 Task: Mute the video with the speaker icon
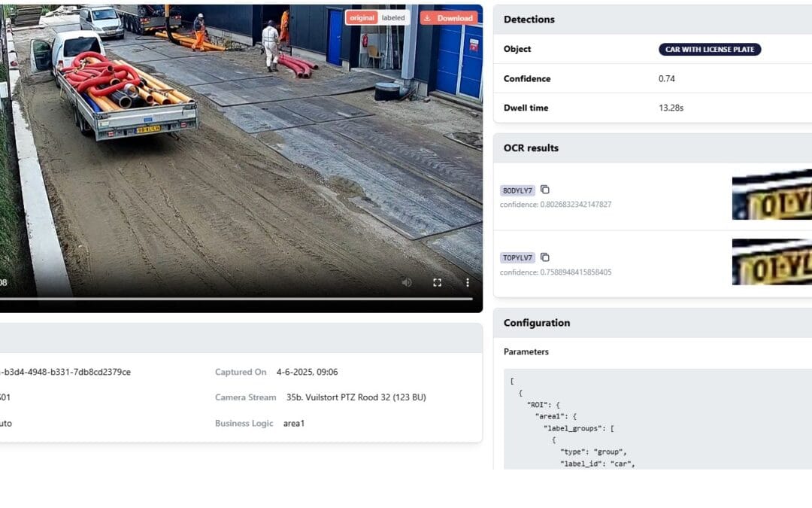407,282
